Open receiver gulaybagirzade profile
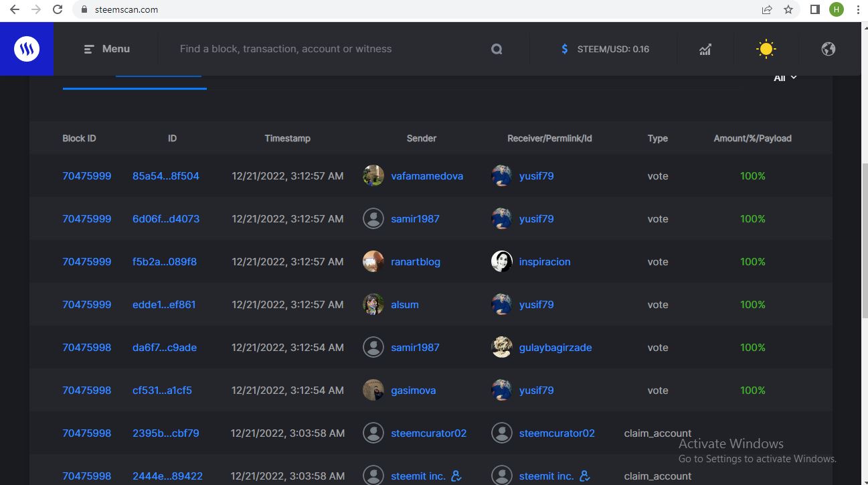868x485 pixels. [x=555, y=348]
